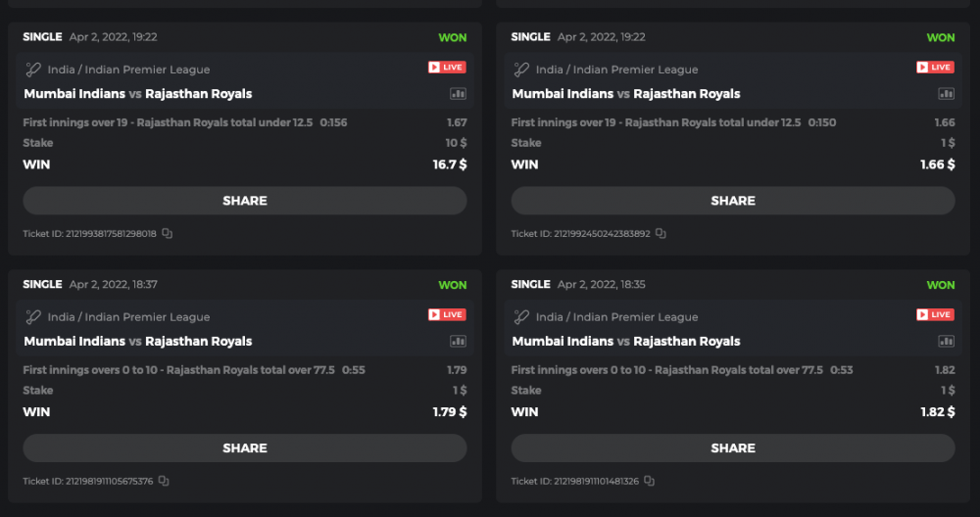This screenshot has height=517, width=980.
Task: Click LIVE badge on the 1.79 $ win bet
Action: click(447, 315)
